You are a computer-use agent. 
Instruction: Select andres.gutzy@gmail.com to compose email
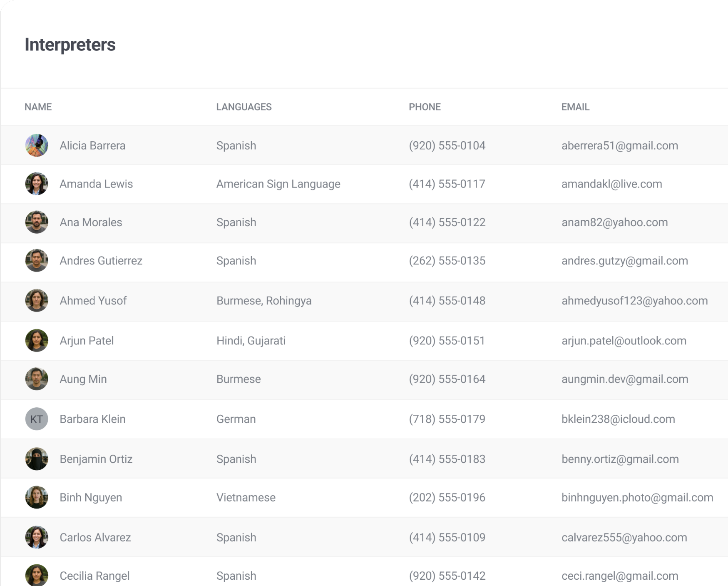coord(624,261)
